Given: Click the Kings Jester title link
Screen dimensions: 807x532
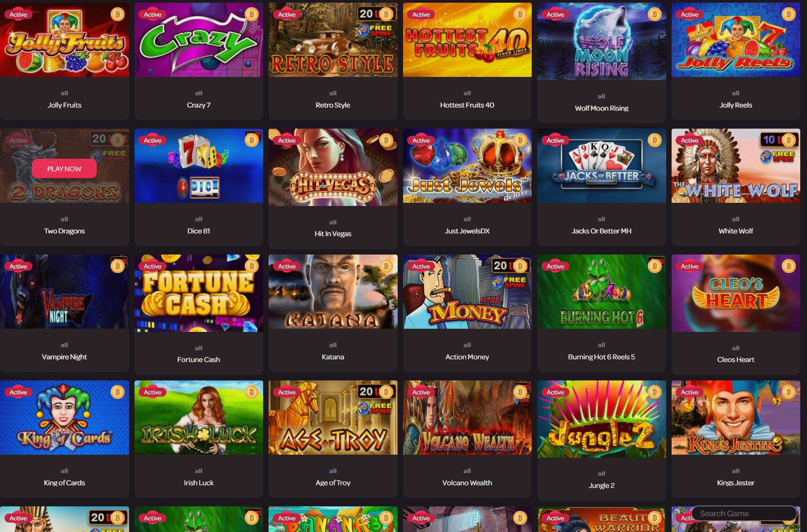Looking at the screenshot, I should pyautogui.click(x=735, y=483).
